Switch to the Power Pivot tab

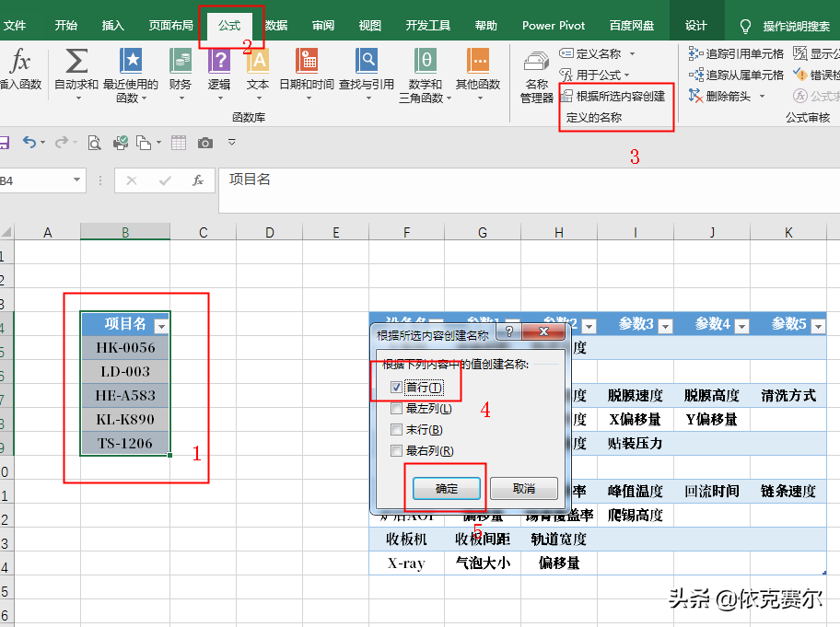[554, 25]
